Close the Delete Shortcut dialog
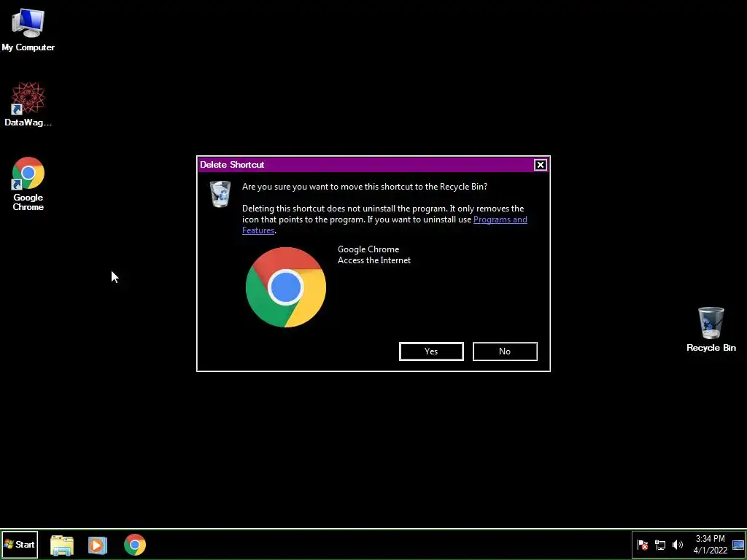The height and width of the screenshot is (560, 747). pos(541,165)
